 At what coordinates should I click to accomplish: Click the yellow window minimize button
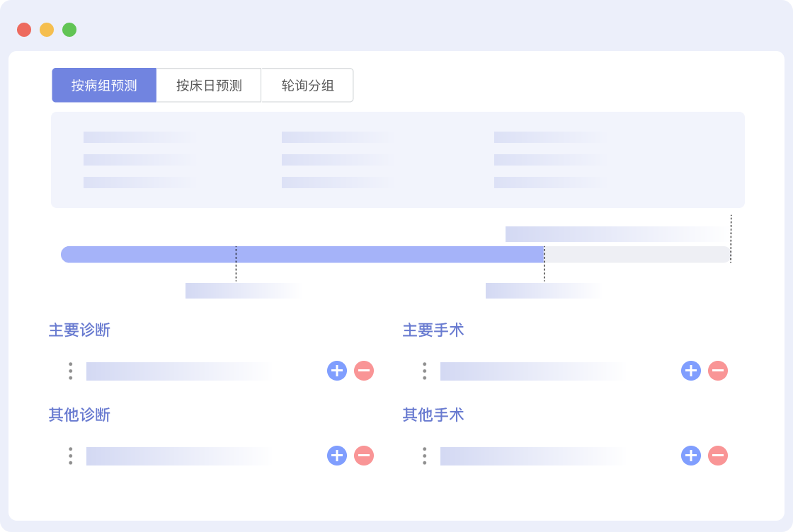tap(47, 30)
